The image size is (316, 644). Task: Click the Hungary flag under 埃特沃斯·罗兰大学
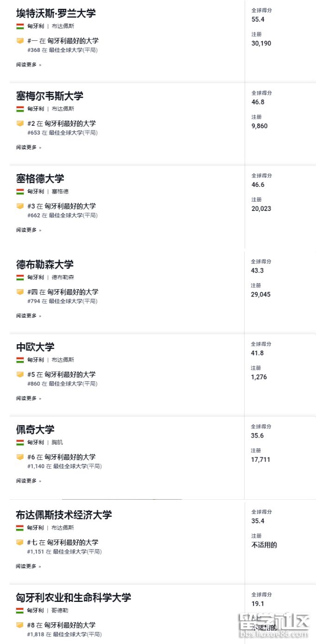click(x=20, y=26)
